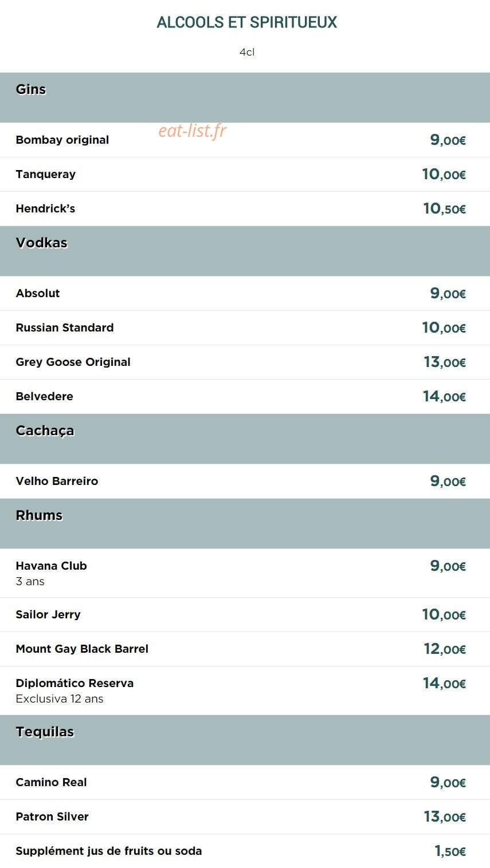This screenshot has width=490, height=868.
Task: Click the eat-list.fr watermark link
Action: (193, 131)
